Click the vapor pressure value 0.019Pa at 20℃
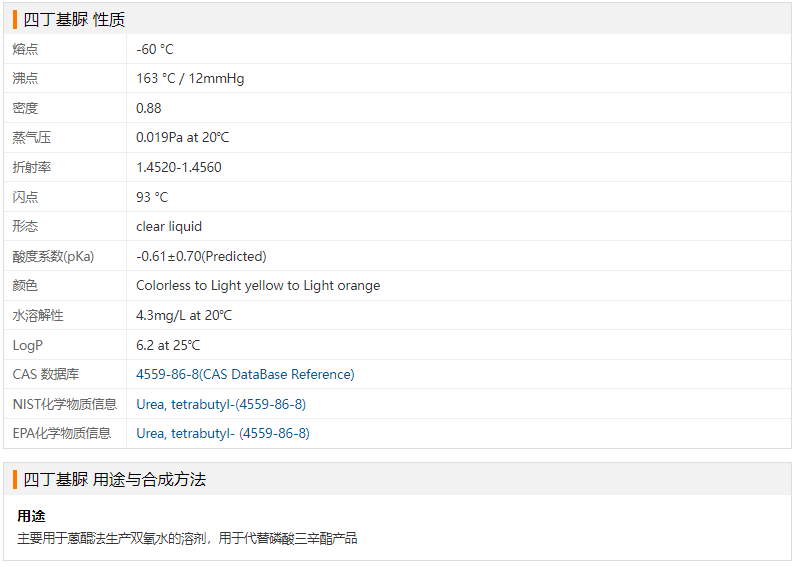This screenshot has height=567, width=797. coord(182,137)
